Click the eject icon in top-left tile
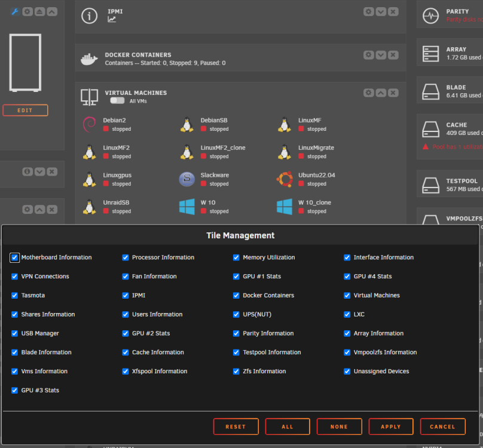Screen dimensions: 483x448 coord(39,12)
